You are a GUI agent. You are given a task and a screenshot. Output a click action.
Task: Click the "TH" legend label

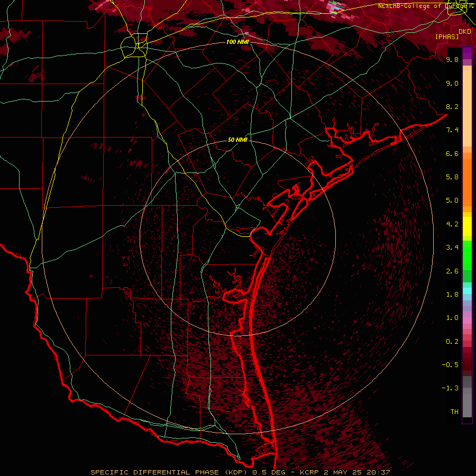click(454, 412)
